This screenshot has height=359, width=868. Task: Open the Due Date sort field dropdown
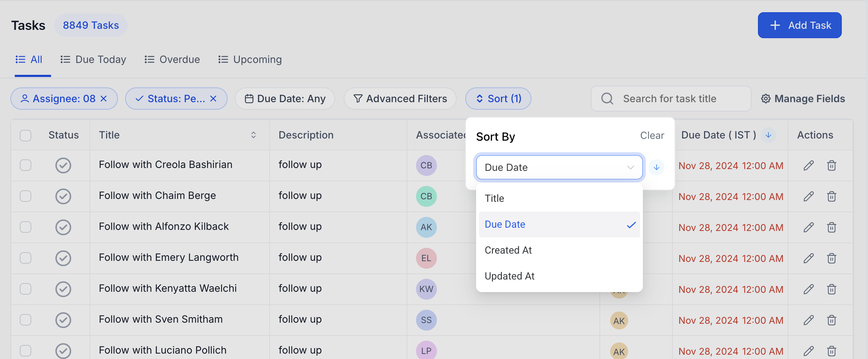pos(559,167)
